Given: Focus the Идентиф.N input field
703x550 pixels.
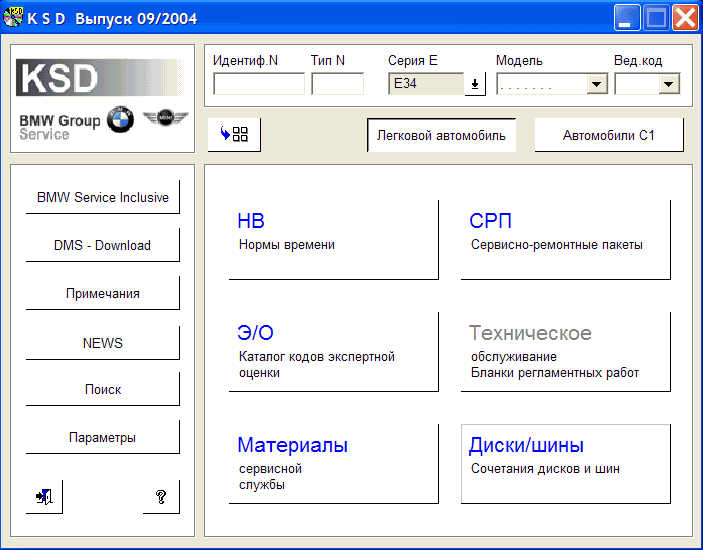Looking at the screenshot, I should [259, 84].
